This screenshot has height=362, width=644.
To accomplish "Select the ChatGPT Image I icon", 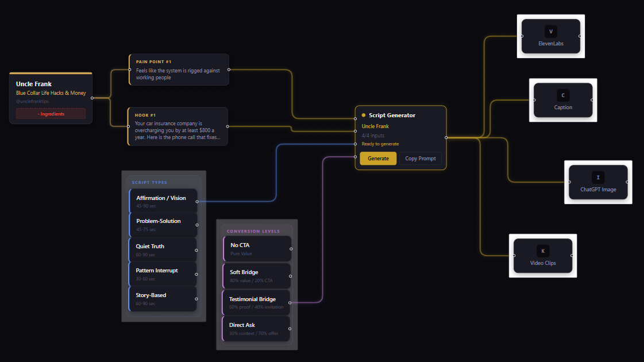I will (x=598, y=178).
